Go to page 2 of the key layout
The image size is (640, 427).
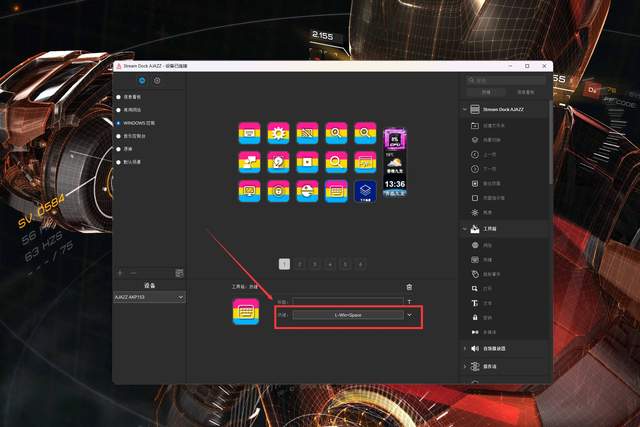(x=300, y=265)
